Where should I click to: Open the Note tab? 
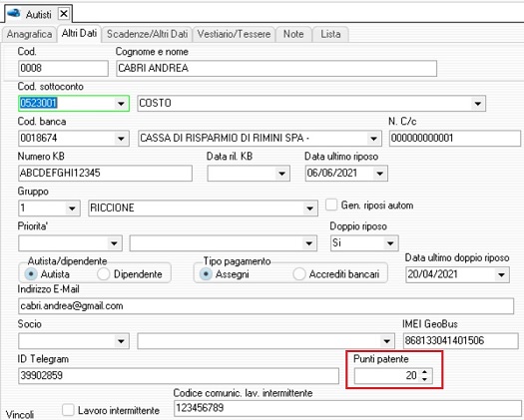pyautogui.click(x=293, y=34)
